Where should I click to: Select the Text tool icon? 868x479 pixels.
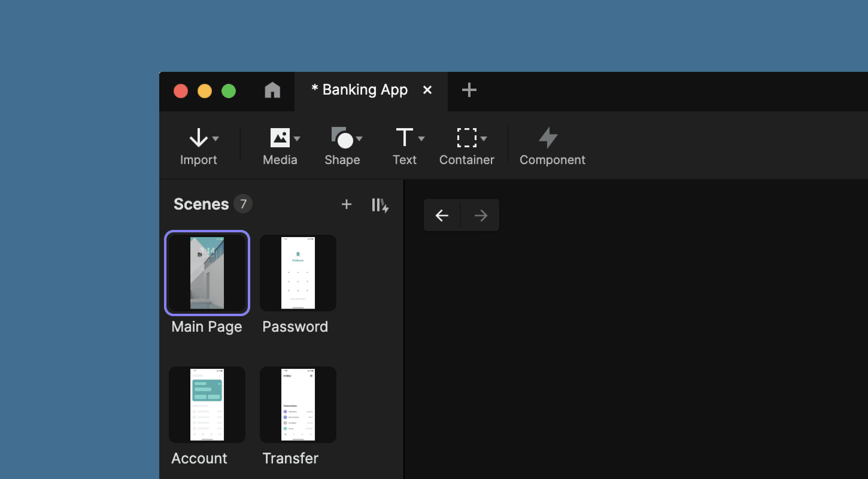[404, 138]
